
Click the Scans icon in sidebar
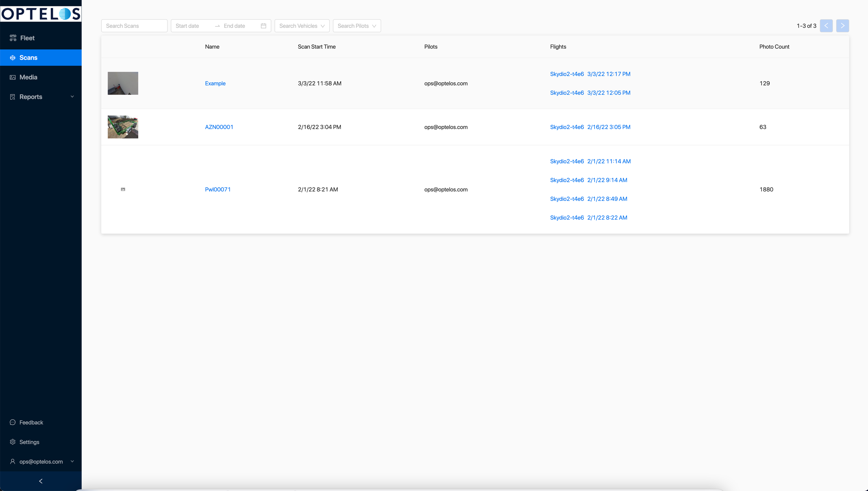[13, 58]
